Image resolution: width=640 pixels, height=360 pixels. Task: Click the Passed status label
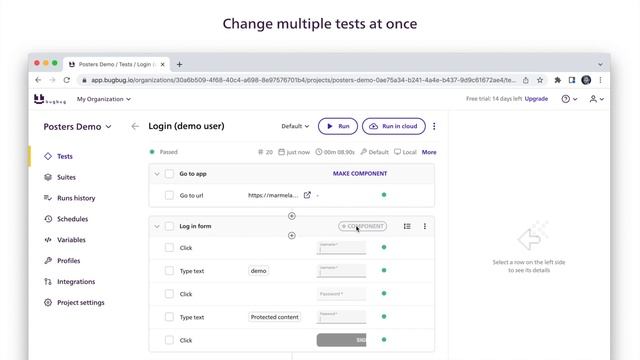coord(169,152)
